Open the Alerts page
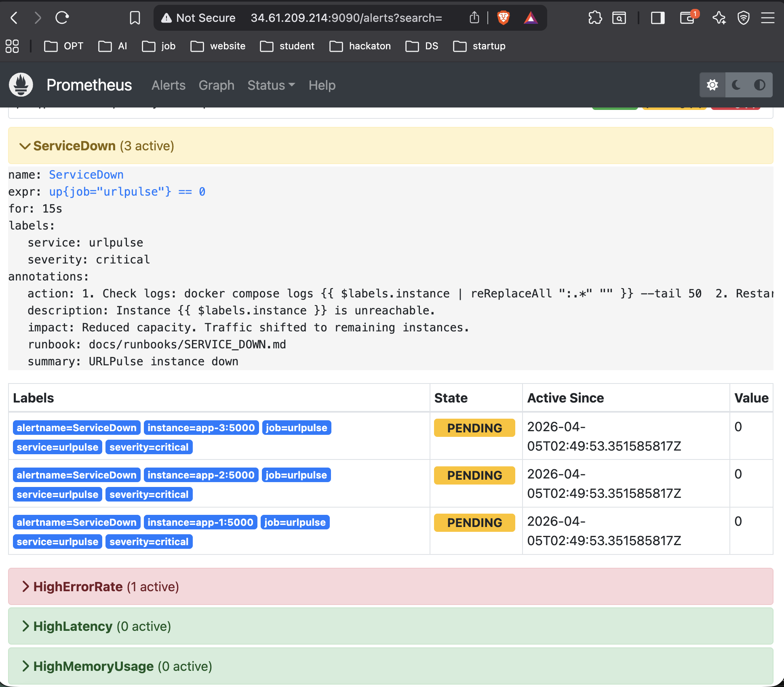This screenshot has width=784, height=687. [168, 85]
